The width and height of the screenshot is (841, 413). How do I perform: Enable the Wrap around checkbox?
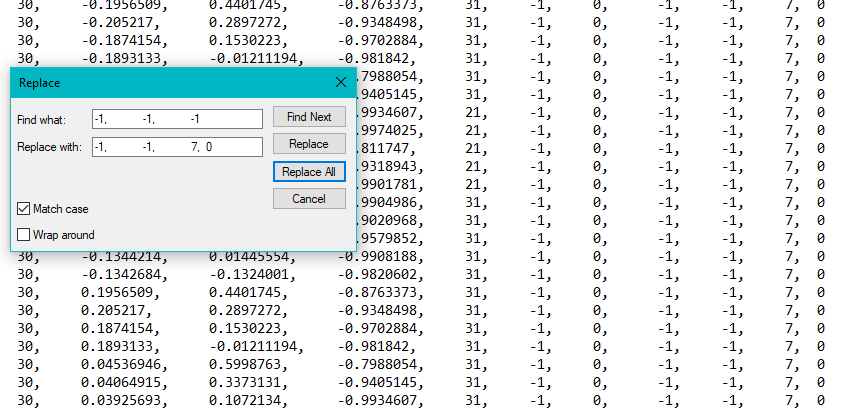click(x=24, y=235)
